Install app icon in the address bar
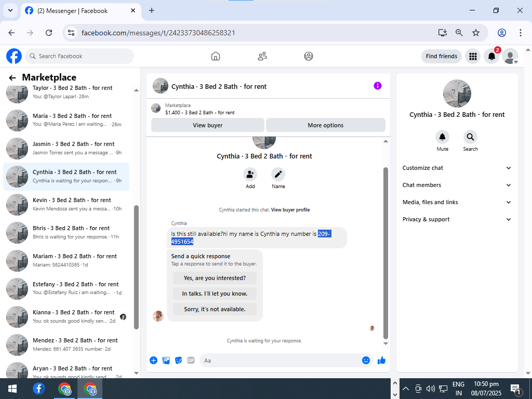Image resolution: width=532 pixels, height=399 pixels. coord(443,33)
